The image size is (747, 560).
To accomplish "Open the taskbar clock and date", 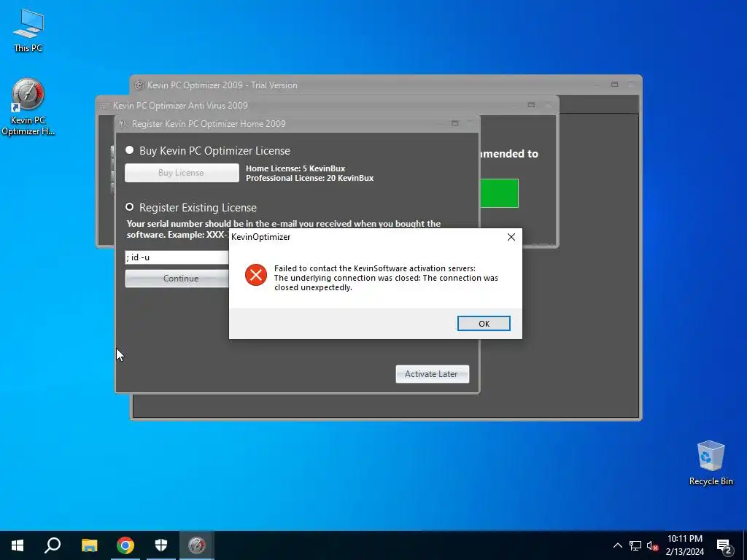I will coord(684,545).
